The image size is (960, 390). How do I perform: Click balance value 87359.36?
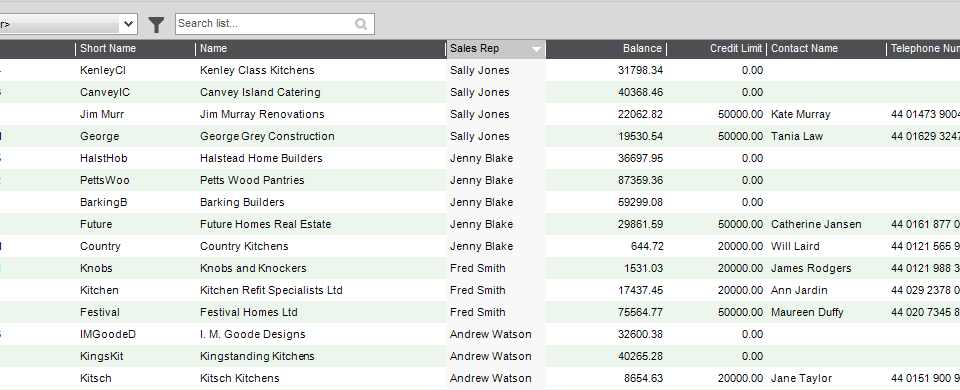point(640,181)
